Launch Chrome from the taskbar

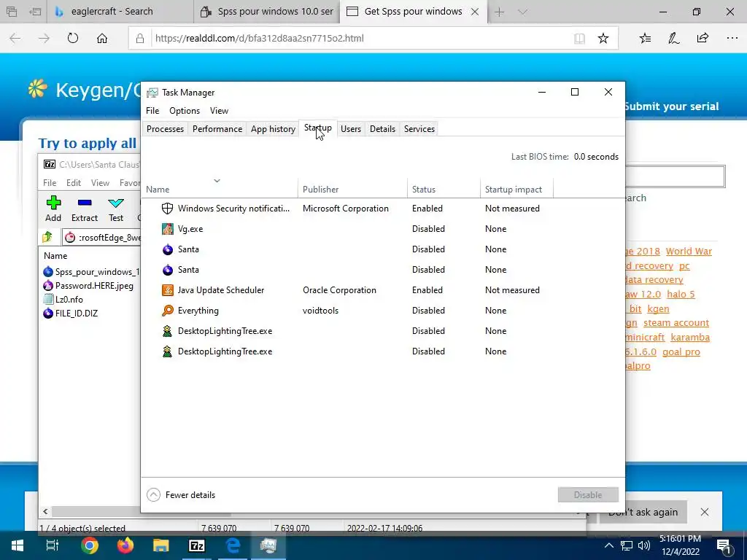point(89,545)
